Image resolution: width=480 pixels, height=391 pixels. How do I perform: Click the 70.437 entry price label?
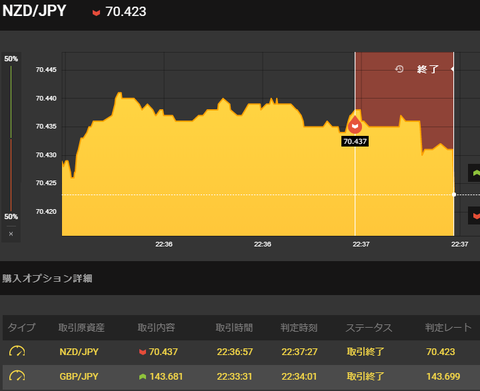(355, 141)
